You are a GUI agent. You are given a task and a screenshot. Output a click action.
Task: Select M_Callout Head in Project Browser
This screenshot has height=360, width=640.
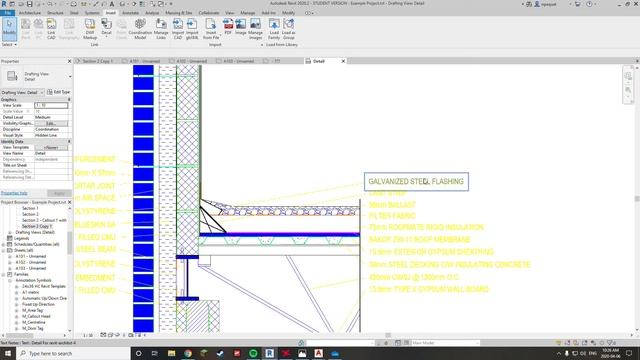(36, 316)
